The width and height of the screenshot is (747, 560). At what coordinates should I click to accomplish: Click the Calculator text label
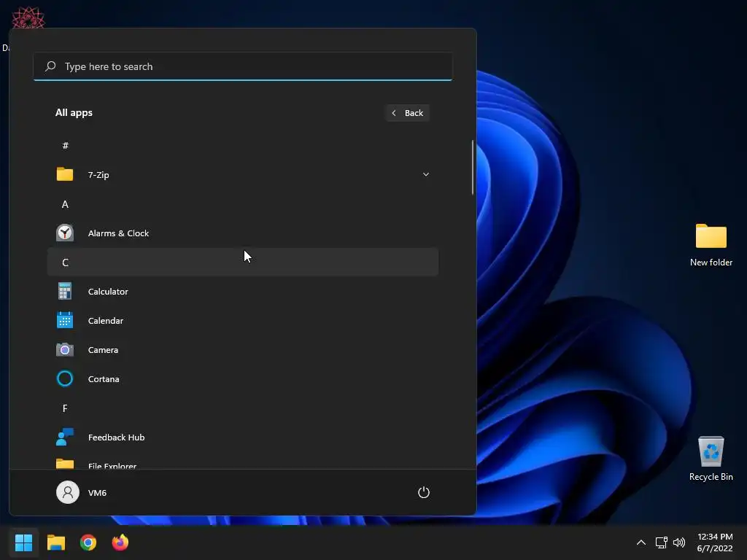coord(108,292)
